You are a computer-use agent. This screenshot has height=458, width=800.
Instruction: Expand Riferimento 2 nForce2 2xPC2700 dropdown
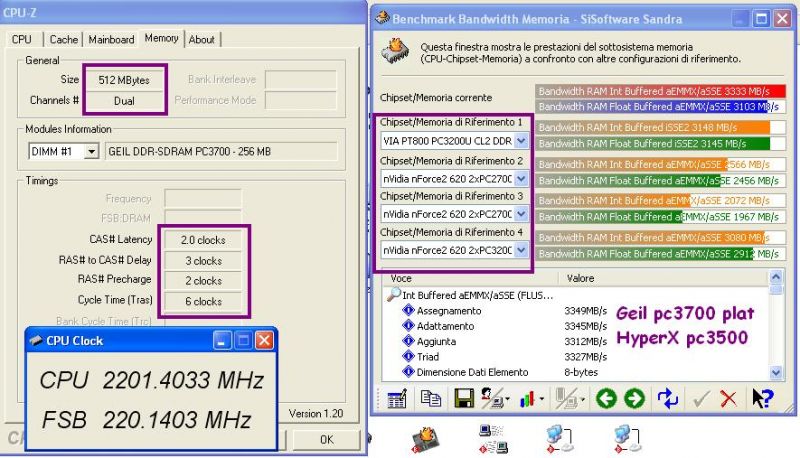(520, 179)
